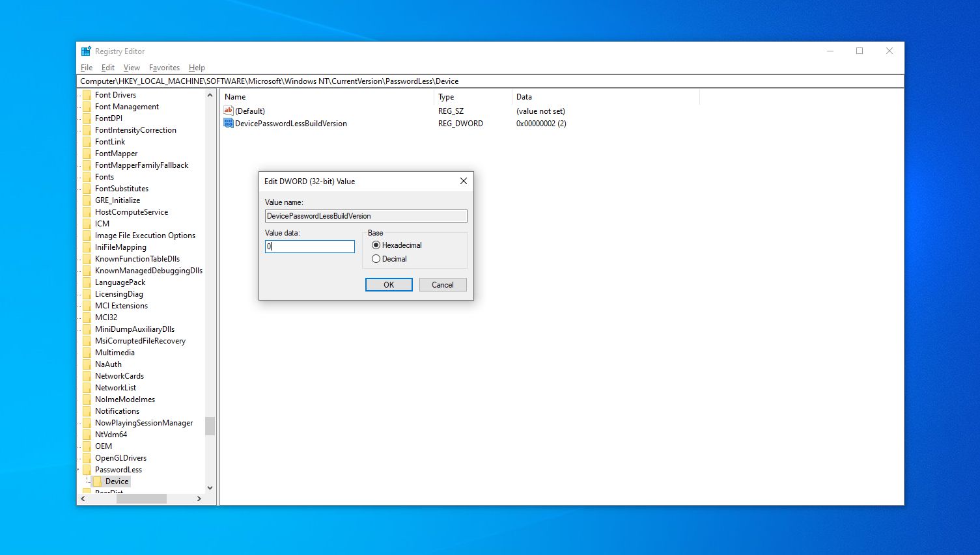980x555 pixels.
Task: Select the NetworkCards key
Action: (x=119, y=376)
